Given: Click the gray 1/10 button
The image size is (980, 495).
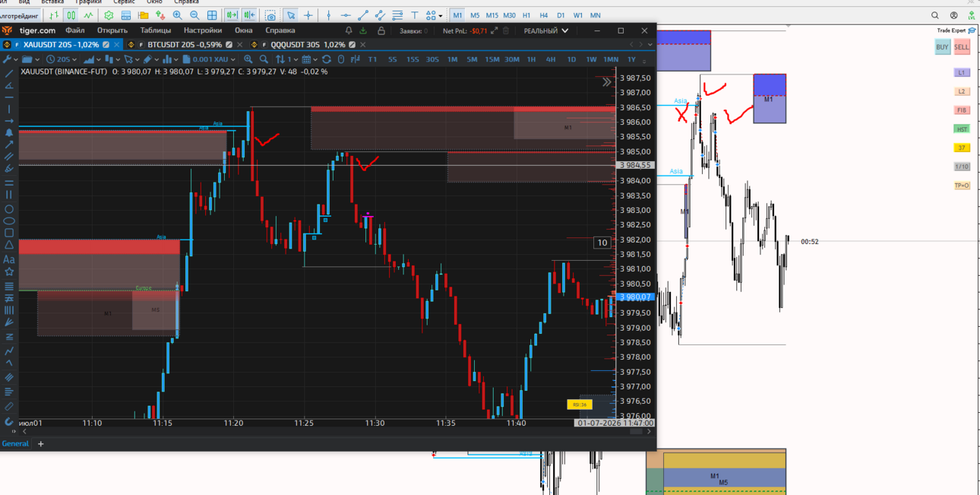Looking at the screenshot, I should coord(962,167).
